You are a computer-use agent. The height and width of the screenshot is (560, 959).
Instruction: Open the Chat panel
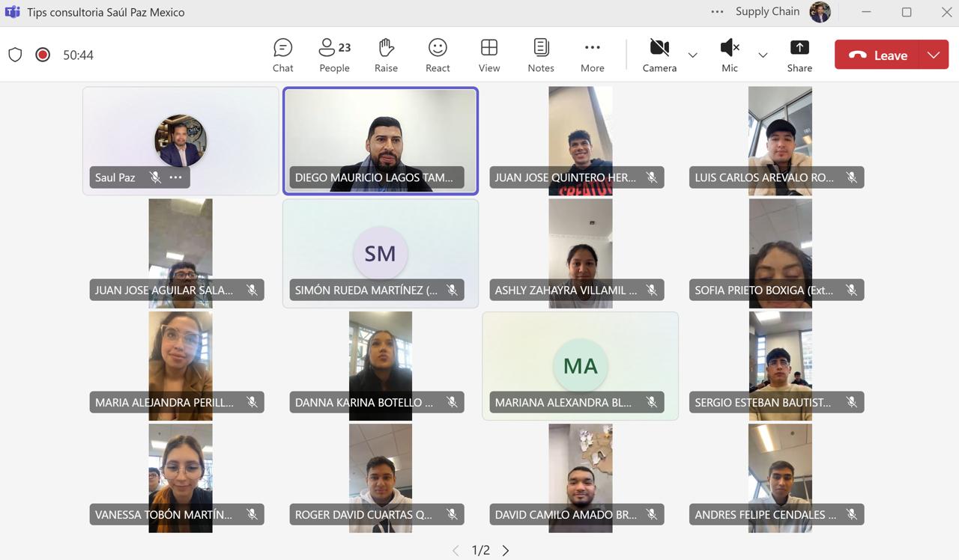(x=282, y=55)
